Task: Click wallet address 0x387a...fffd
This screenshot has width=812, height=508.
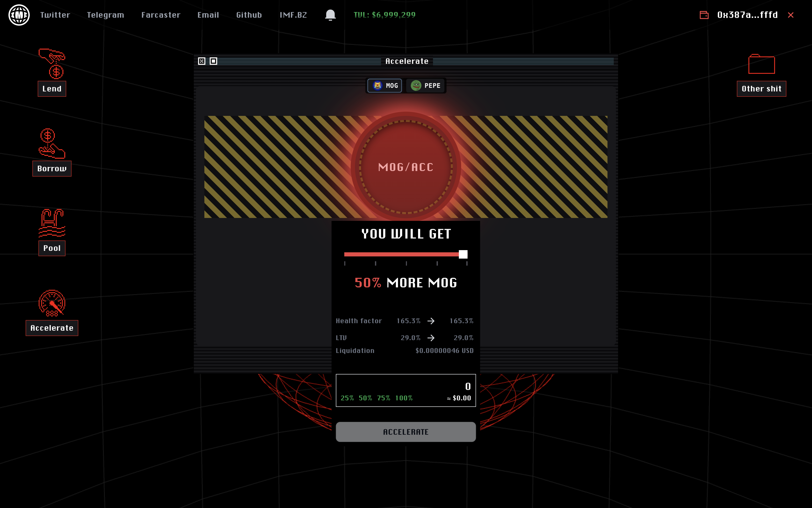Action: (x=747, y=15)
